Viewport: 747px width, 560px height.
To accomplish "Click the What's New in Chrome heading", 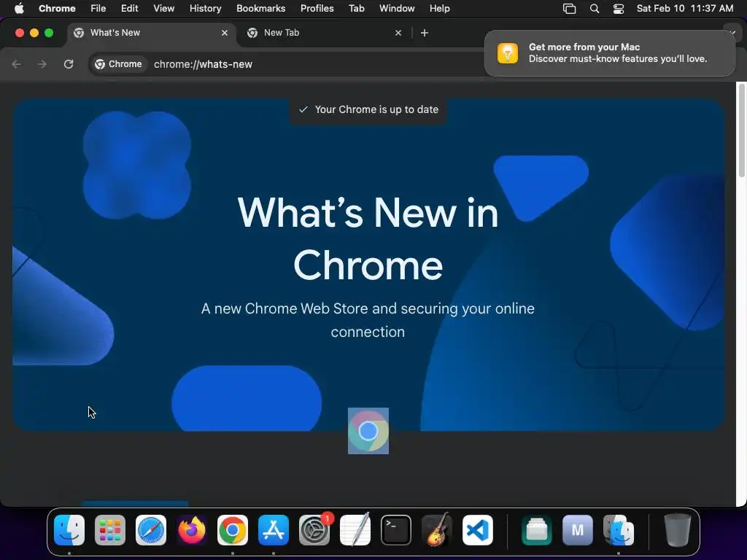I will pos(368,238).
